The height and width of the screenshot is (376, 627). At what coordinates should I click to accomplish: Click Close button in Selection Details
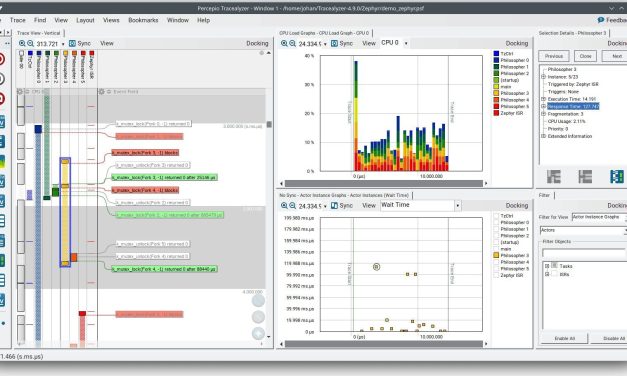click(x=585, y=56)
